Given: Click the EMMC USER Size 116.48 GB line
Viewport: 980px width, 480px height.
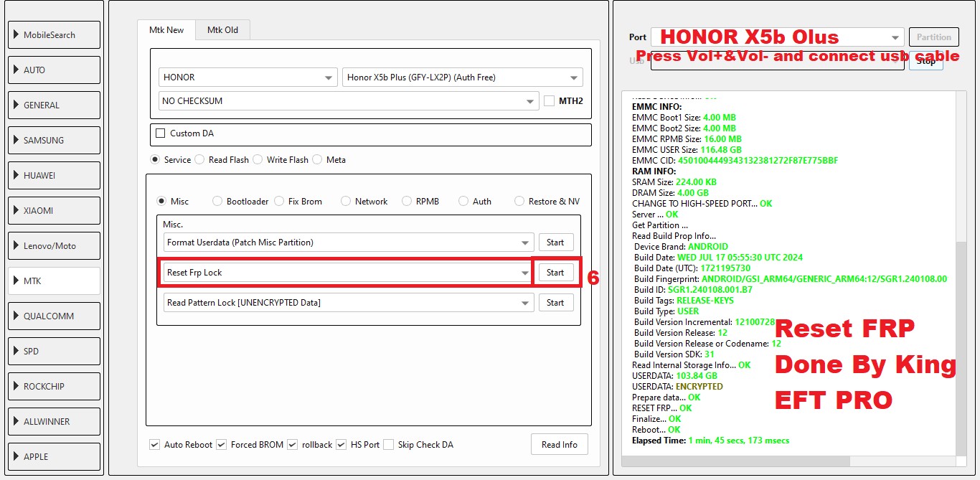Looking at the screenshot, I should pyautogui.click(x=687, y=150).
